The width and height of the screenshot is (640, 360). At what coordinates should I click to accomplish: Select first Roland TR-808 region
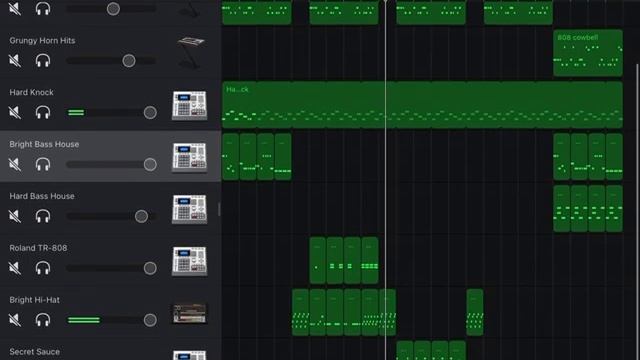point(318,260)
